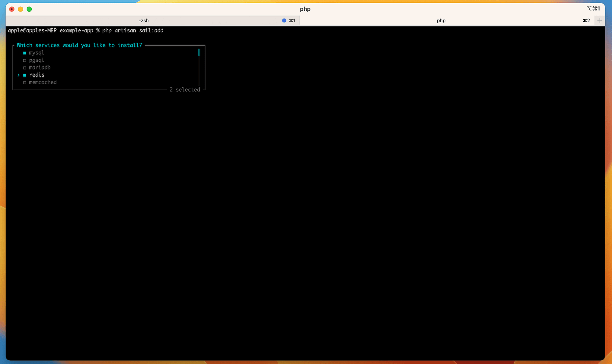Click the cyan scrollbar in the services prompt
This screenshot has width=612, height=364.
tap(199, 53)
